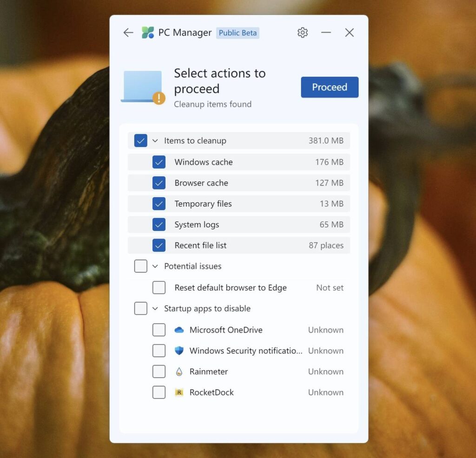This screenshot has height=458, width=476.
Task: Click the System logs label
Action: 197,225
